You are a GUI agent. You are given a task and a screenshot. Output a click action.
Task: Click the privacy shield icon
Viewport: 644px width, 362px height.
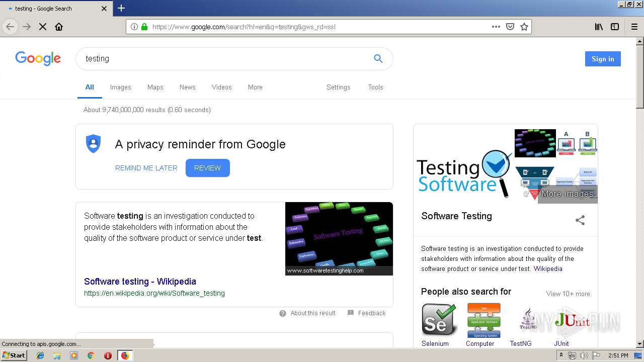click(x=93, y=144)
